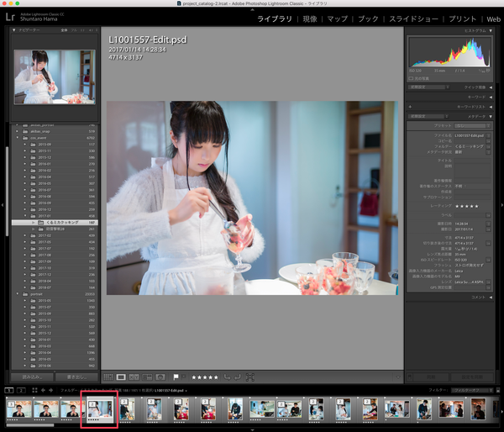Switch to スライドショー module
Screen dimensions: 504x432
[x=413, y=19]
